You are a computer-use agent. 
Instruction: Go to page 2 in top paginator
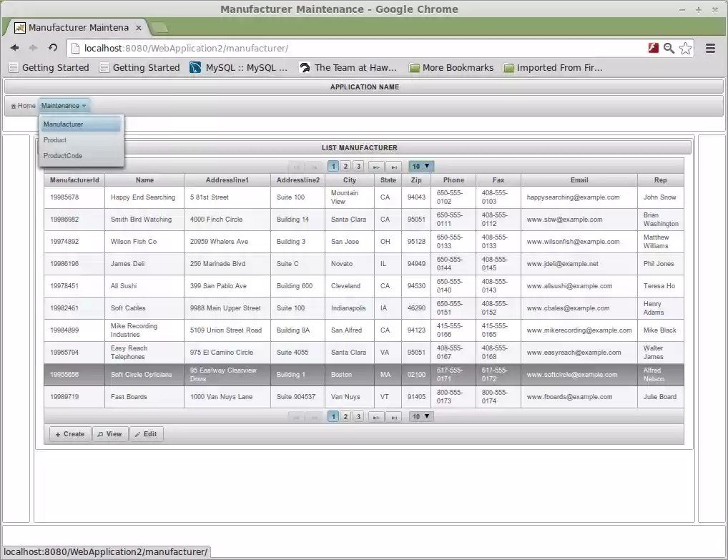(x=345, y=166)
